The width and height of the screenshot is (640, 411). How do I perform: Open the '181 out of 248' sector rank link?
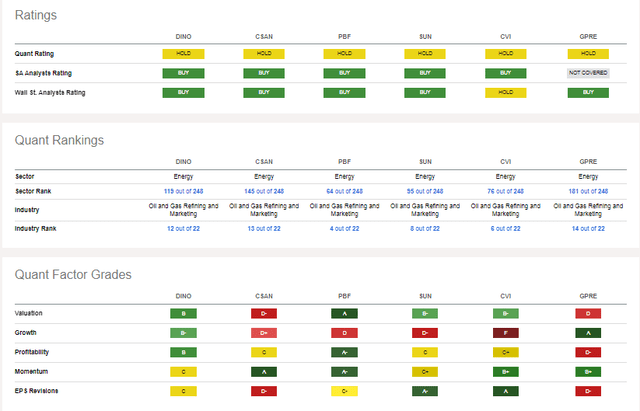click(x=588, y=191)
